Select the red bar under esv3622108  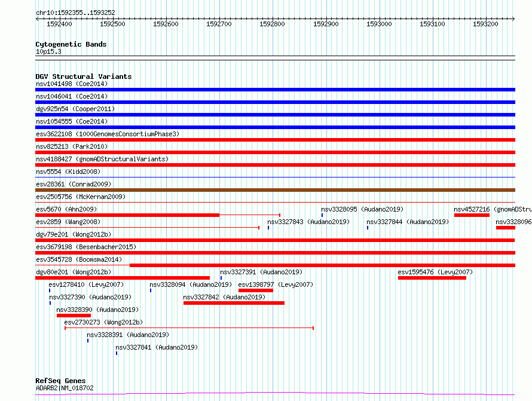tap(275, 140)
